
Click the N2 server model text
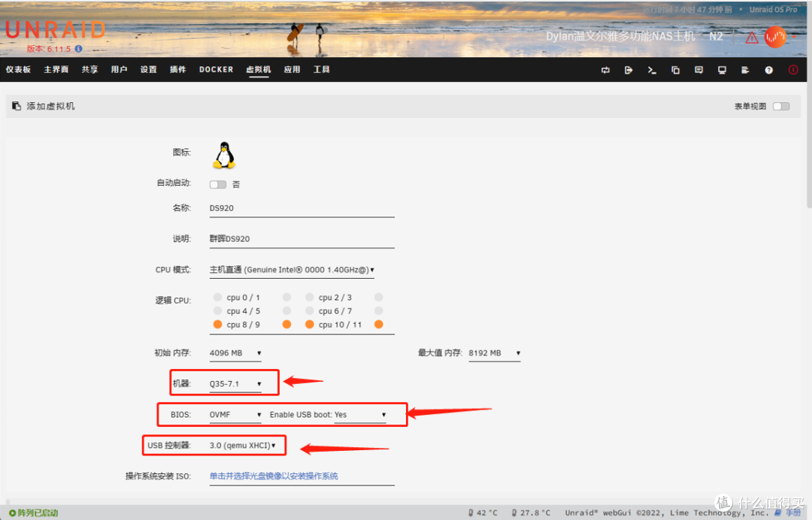tap(716, 37)
